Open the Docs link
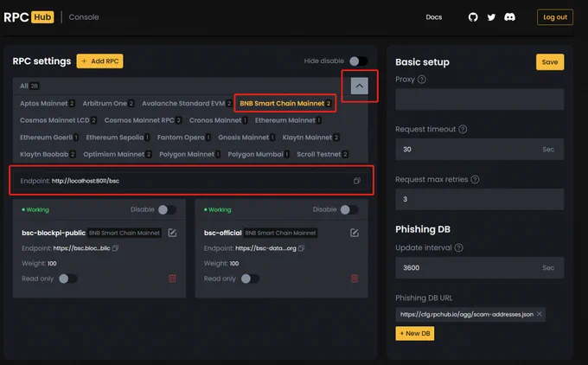 coord(434,17)
